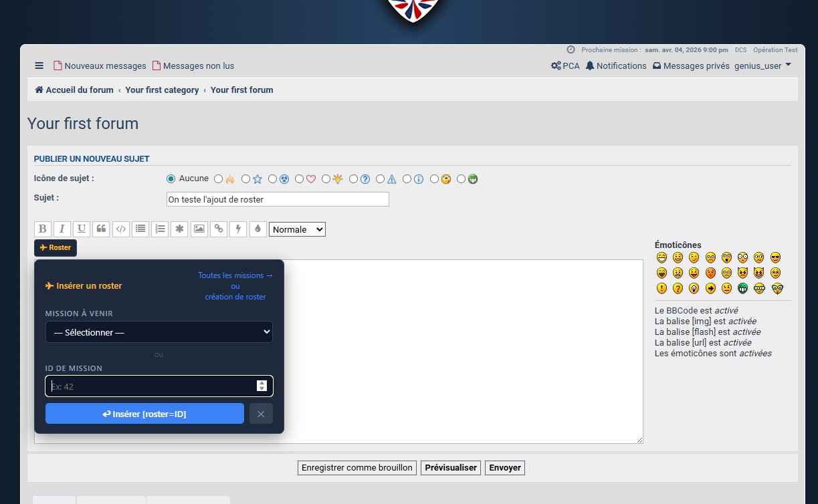Expand Mission à venir Sélectionner dropdown
This screenshot has height=504, width=818.
click(x=159, y=332)
